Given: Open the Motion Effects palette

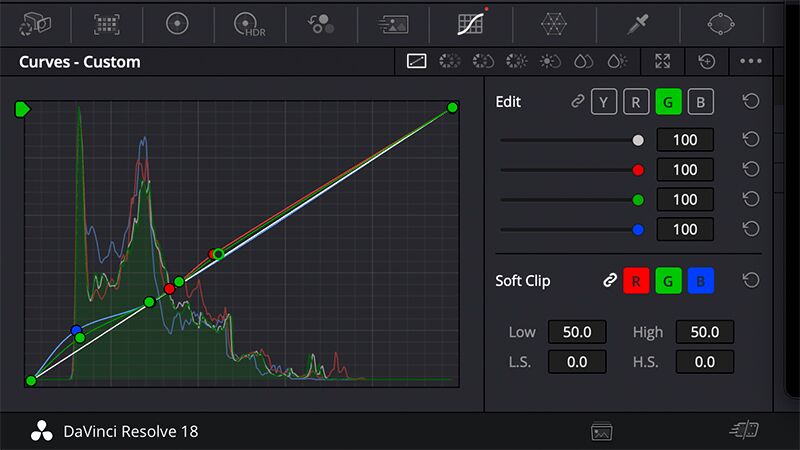Looking at the screenshot, I should click(392, 22).
